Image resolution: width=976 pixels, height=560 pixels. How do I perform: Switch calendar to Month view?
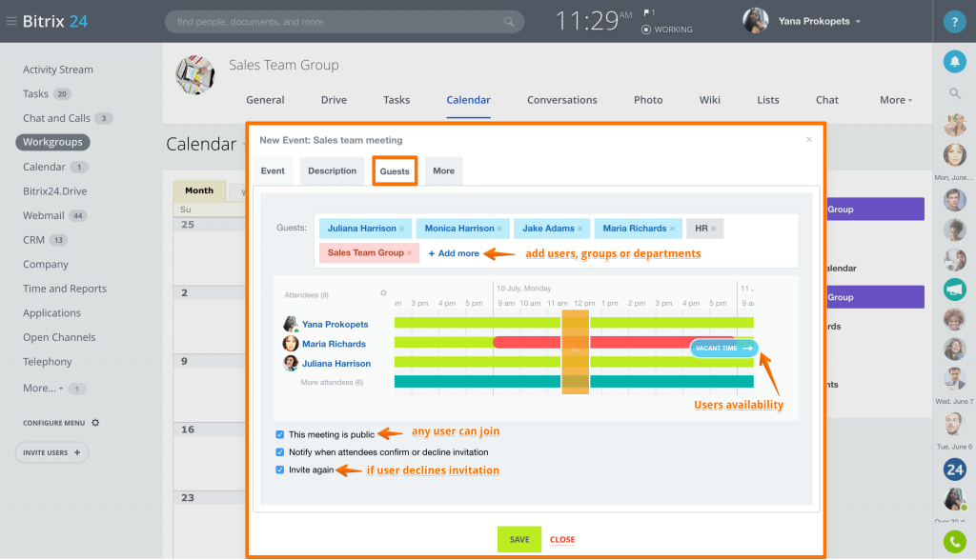click(x=199, y=191)
